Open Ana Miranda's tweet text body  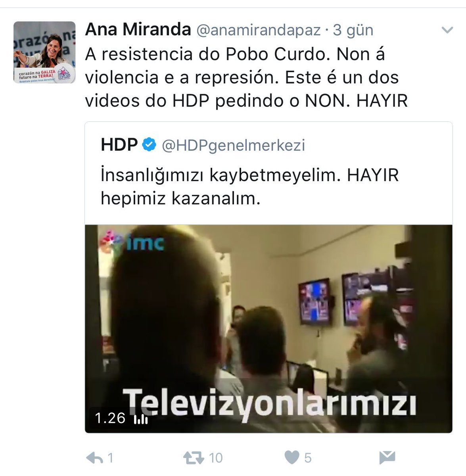(246, 77)
